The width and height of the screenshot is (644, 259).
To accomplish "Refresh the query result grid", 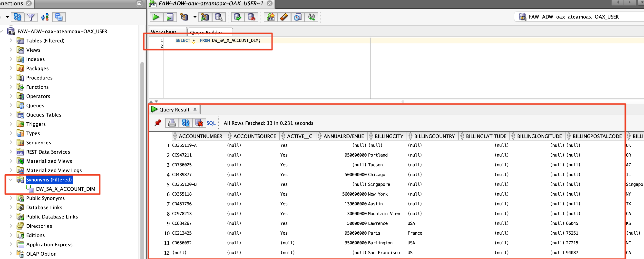I will 185,123.
